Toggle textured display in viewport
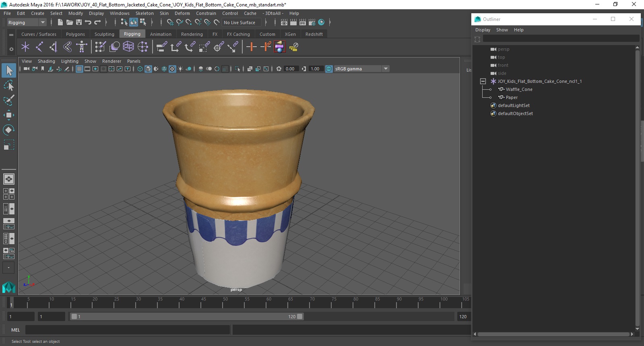The image size is (644, 346). (x=172, y=69)
